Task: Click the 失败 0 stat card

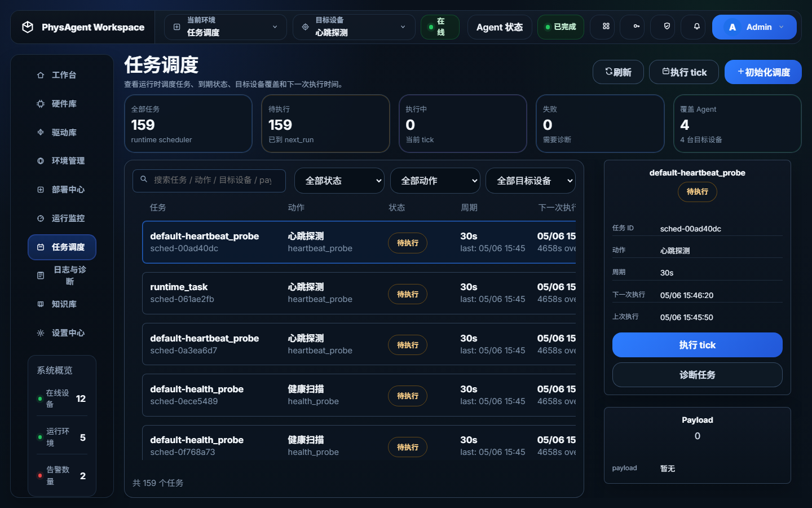Action: pyautogui.click(x=600, y=124)
